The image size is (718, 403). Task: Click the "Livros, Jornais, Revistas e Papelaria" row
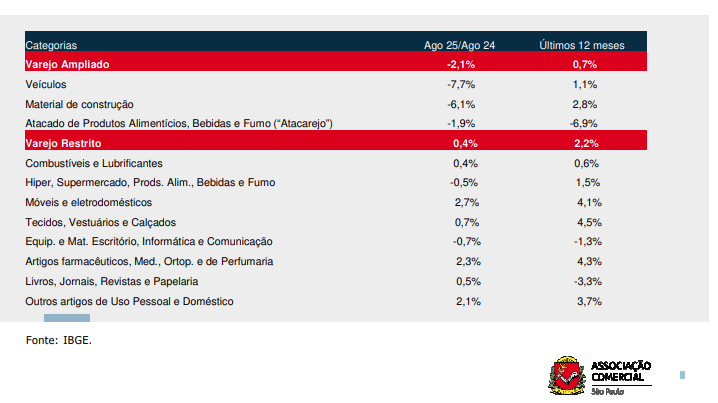(111, 281)
